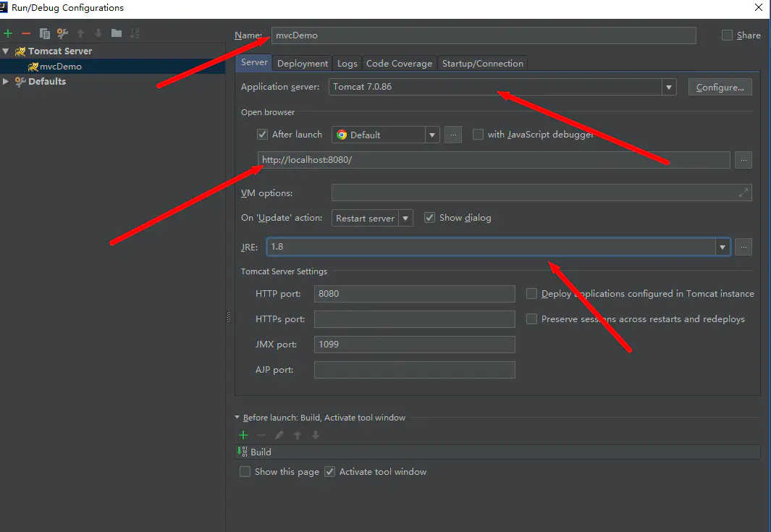Click the Defaults wrench tree icon
This screenshot has height=532, width=771.
pyautogui.click(x=20, y=82)
